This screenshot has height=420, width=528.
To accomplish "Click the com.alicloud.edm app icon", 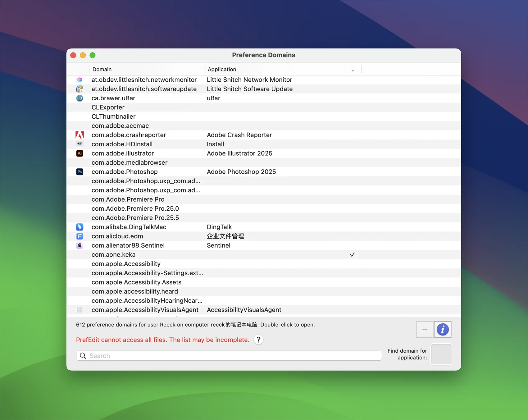I will 80,236.
